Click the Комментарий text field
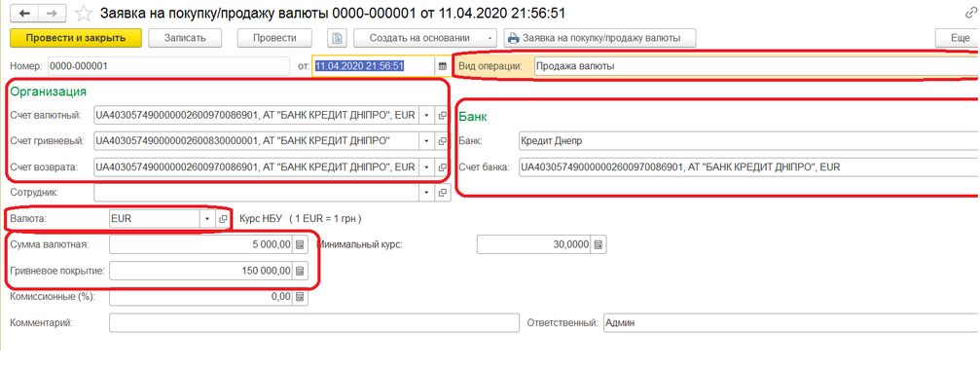The image size is (980, 368). (x=314, y=323)
